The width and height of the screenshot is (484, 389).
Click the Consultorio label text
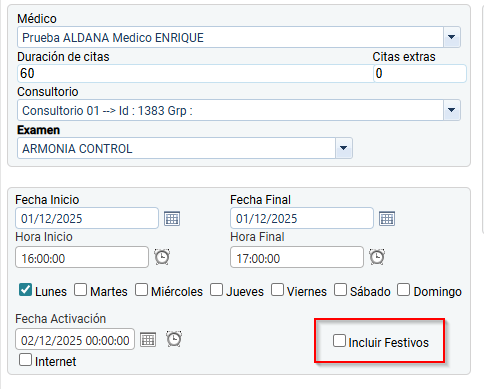point(48,92)
